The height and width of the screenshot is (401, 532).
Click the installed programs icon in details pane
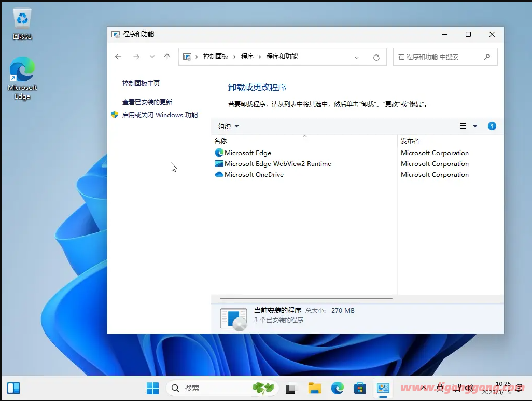233,319
